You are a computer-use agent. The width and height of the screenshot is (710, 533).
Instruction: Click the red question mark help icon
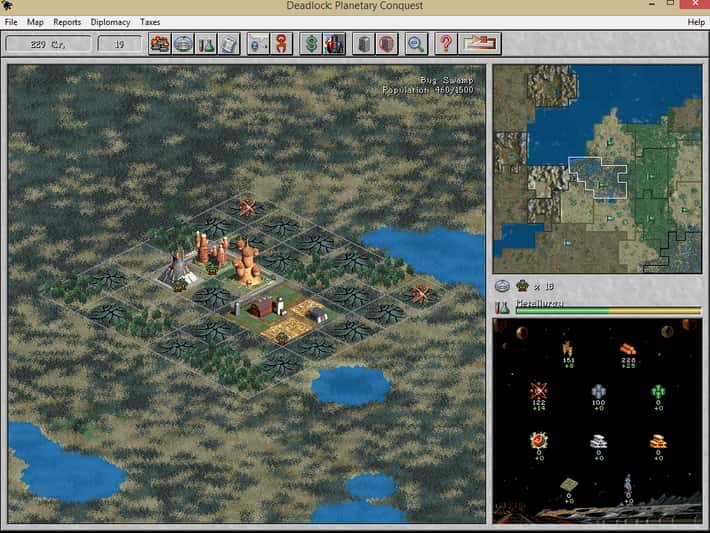(446, 44)
